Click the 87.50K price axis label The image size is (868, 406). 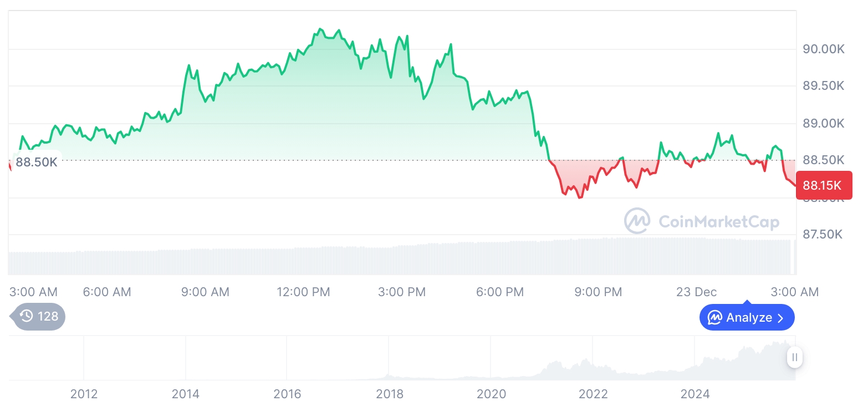(x=823, y=235)
